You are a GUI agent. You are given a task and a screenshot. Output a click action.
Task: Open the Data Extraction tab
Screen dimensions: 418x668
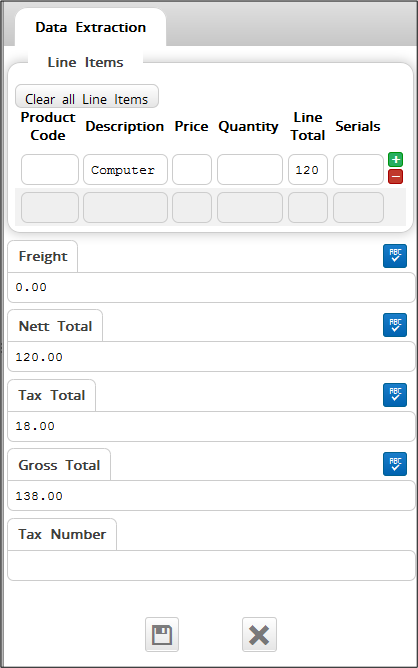[90, 27]
